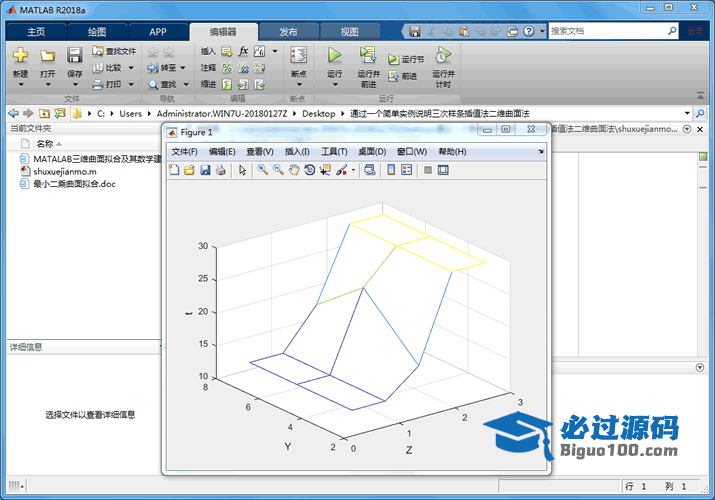
Task: Click the Insert Legend icon in Figure 1 toolbar
Action: (406, 170)
